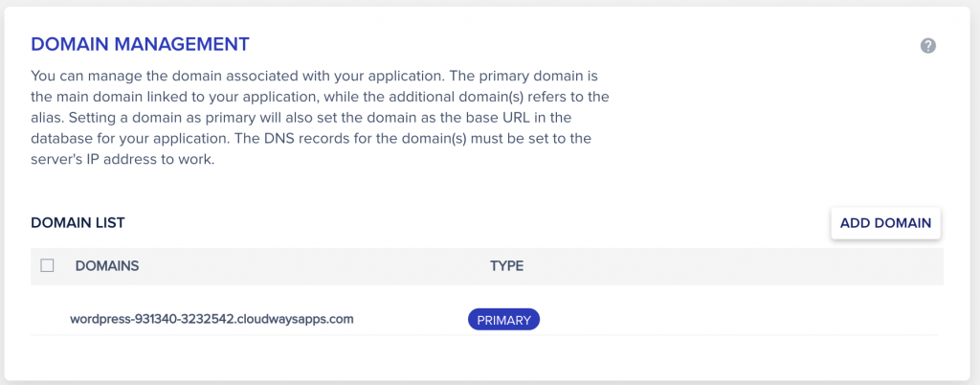
Task: Select the wordpress-931340-3232542.cloudwaysapps.com domain entry
Action: pos(212,319)
